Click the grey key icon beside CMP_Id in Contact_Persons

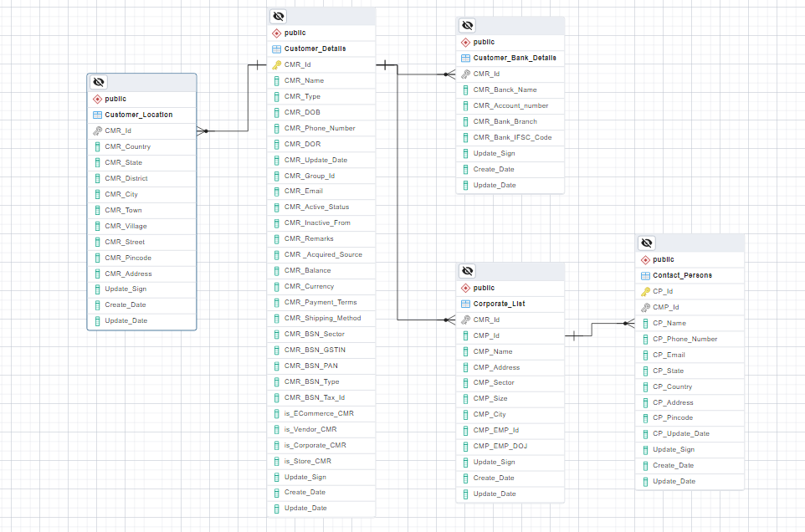pyautogui.click(x=645, y=308)
